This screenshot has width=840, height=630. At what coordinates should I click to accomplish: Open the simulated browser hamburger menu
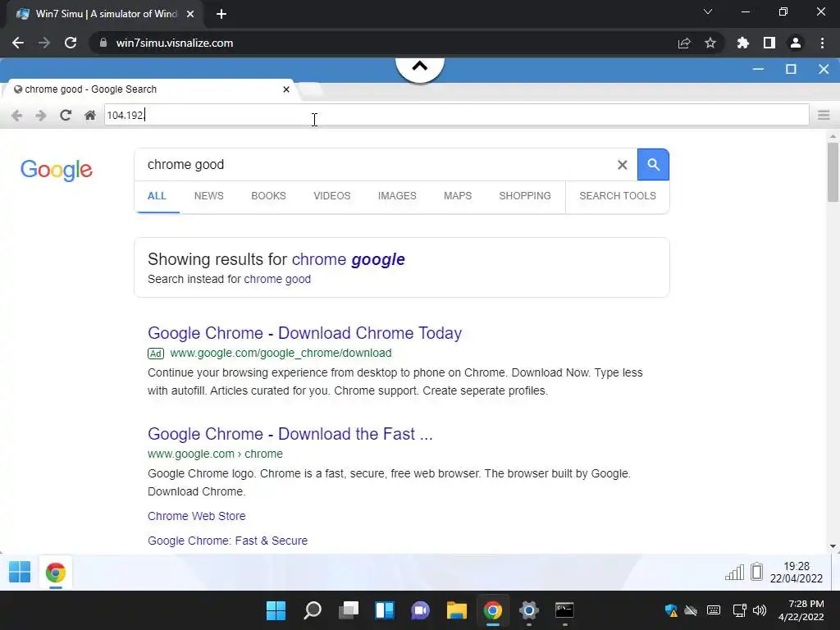pyautogui.click(x=824, y=115)
